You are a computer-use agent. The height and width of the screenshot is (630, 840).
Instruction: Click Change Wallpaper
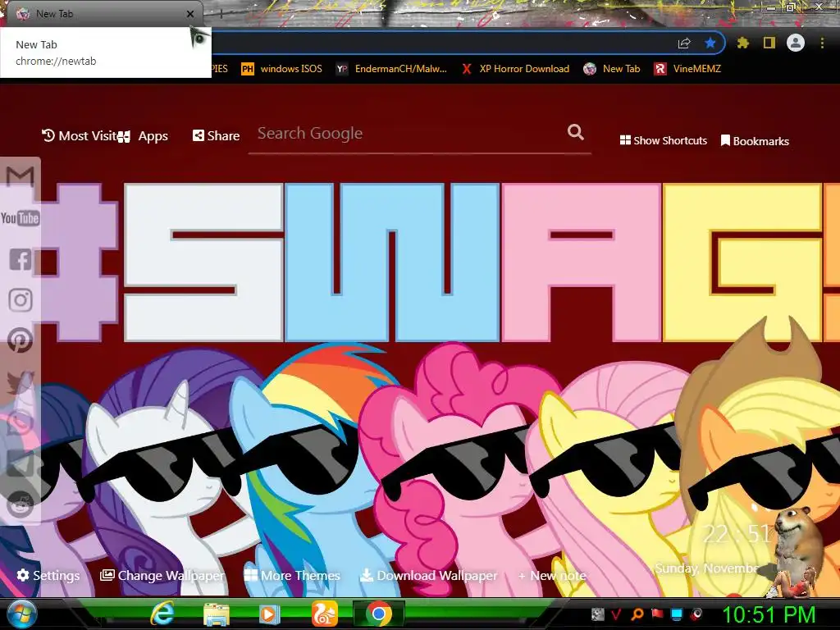[162, 575]
